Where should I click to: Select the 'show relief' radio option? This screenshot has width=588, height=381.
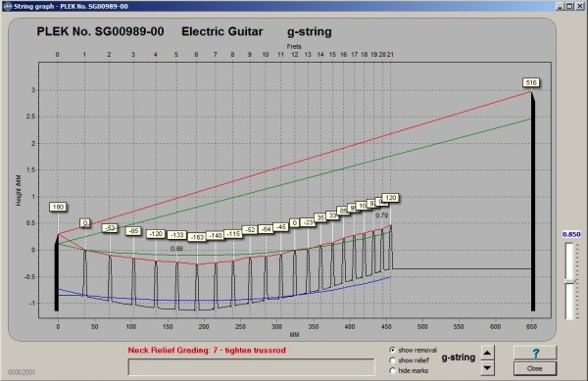click(x=392, y=360)
